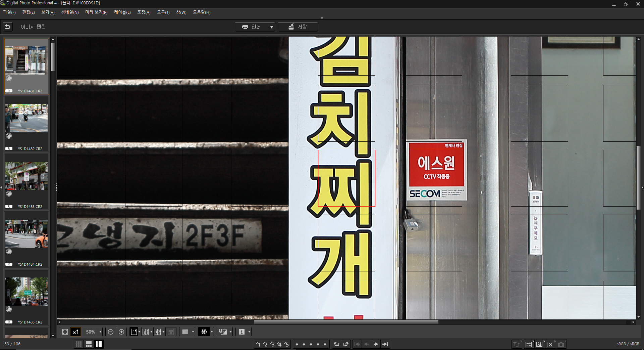Image resolution: width=644 pixels, height=350 pixels.
Task: Apply check mark 5 to image
Action: [286, 344]
